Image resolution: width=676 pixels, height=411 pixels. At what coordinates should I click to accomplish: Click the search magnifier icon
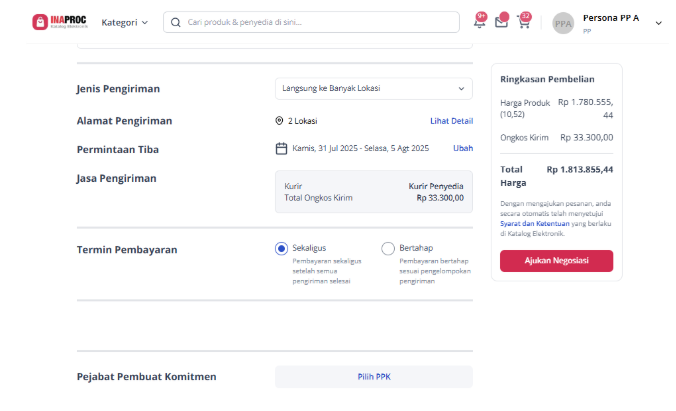(x=175, y=22)
